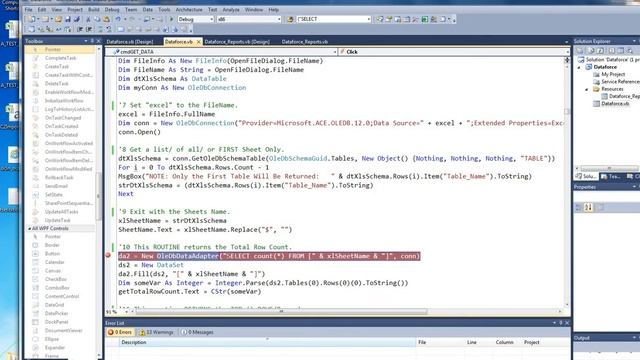Switch to Dataforce.vb [Design] tab
640x360 pixels.
coord(130,42)
